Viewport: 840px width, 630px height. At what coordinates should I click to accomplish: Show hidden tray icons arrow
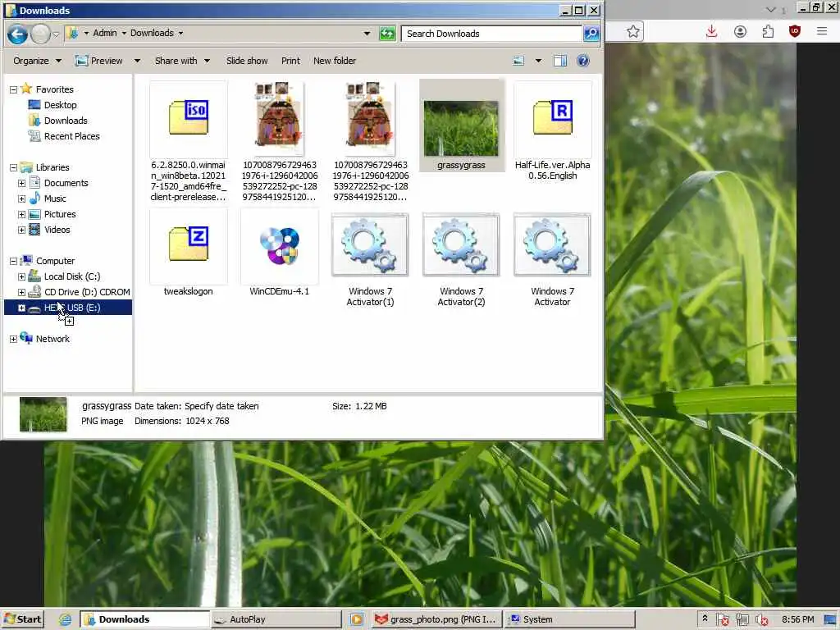click(705, 619)
